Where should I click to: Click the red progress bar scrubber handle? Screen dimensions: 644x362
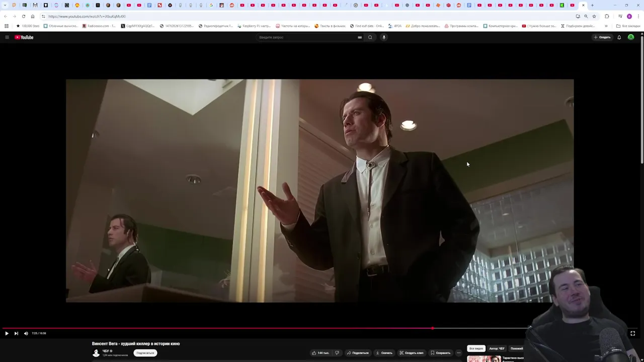pyautogui.click(x=432, y=328)
